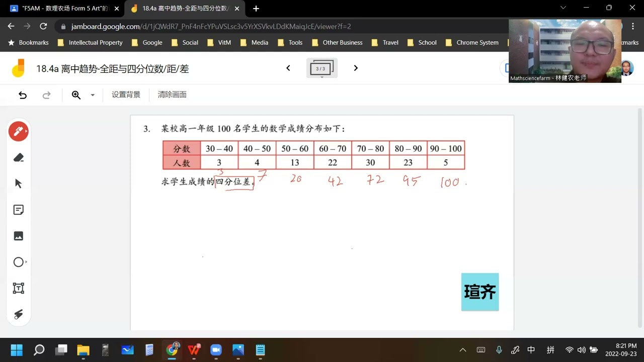Image resolution: width=644 pixels, height=362 pixels.
Task: Close the 18.4a 离中趋势 tab
Action: [x=237, y=9]
